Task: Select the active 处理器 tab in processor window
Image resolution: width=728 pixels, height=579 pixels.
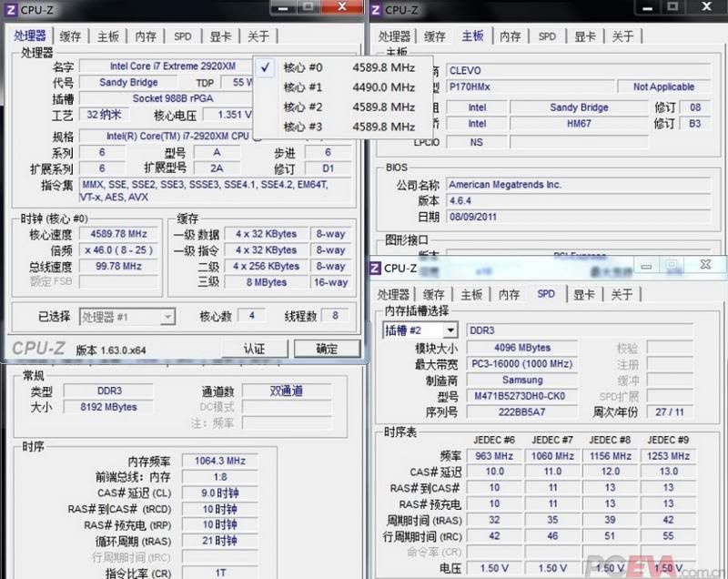Action: (30, 36)
